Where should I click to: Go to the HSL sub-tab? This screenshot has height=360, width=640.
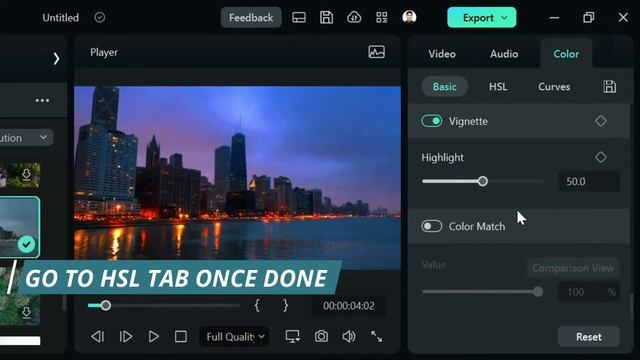(498, 87)
